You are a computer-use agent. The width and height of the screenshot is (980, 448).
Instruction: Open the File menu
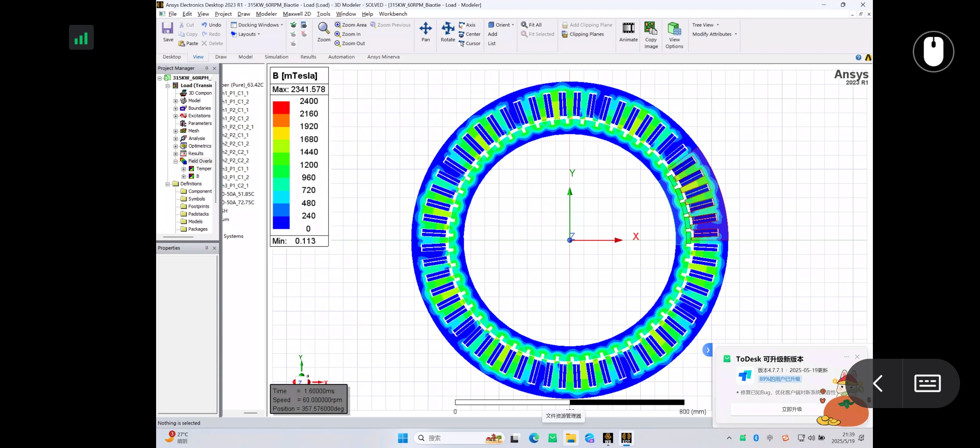pyautogui.click(x=172, y=14)
